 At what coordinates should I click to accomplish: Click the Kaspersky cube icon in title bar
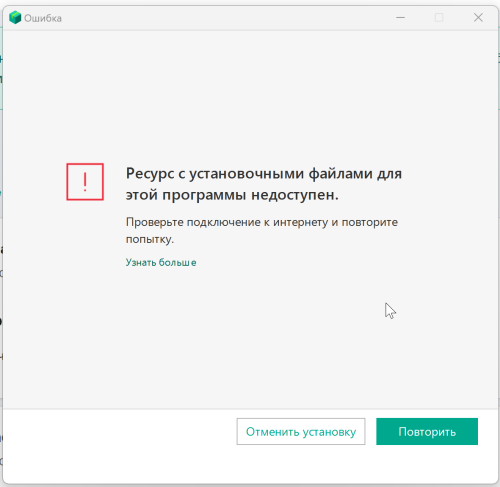pyautogui.click(x=15, y=17)
